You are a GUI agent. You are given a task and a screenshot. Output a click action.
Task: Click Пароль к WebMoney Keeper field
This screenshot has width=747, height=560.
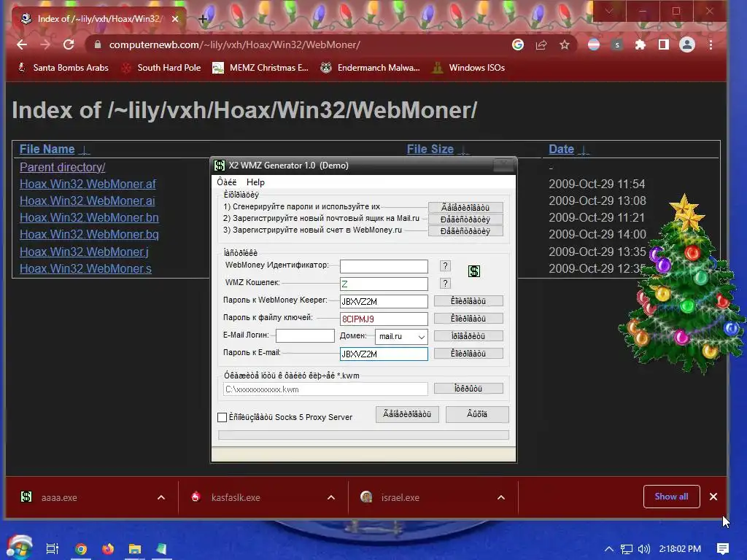[x=384, y=301]
